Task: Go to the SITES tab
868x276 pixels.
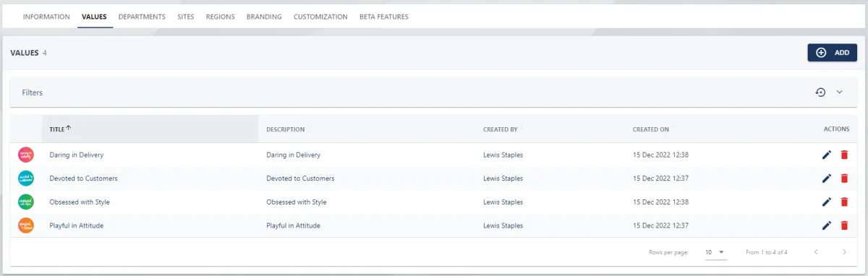Action: click(x=186, y=17)
